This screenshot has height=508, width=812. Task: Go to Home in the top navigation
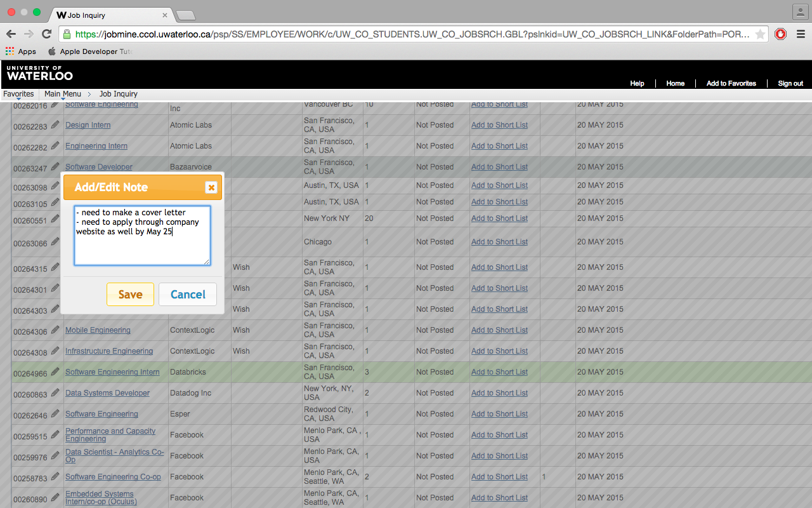675,83
